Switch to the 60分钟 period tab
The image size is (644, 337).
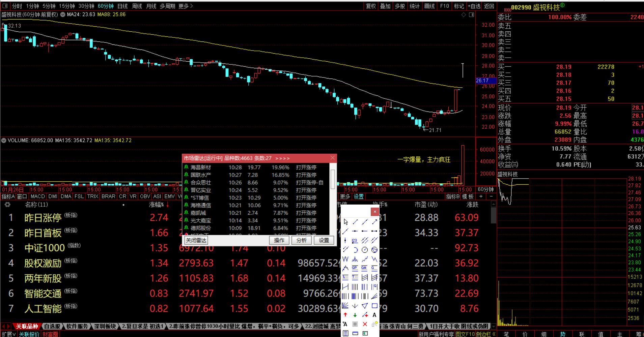tap(106, 6)
